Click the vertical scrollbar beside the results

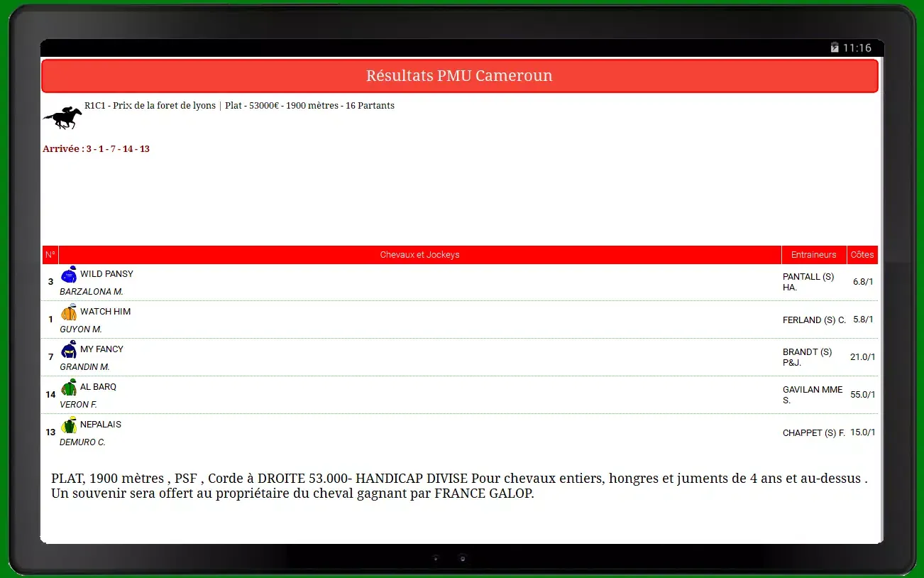point(881,300)
